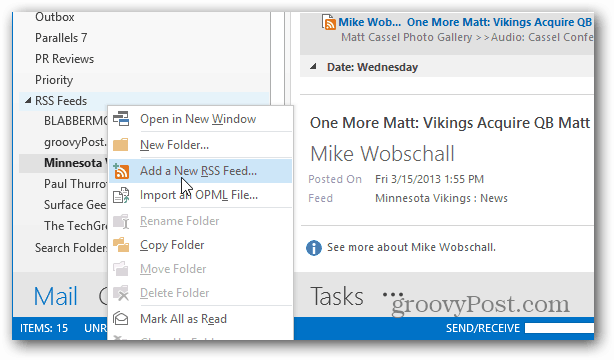Click the Open in New Window icon
614x360 pixels.
pos(121,119)
